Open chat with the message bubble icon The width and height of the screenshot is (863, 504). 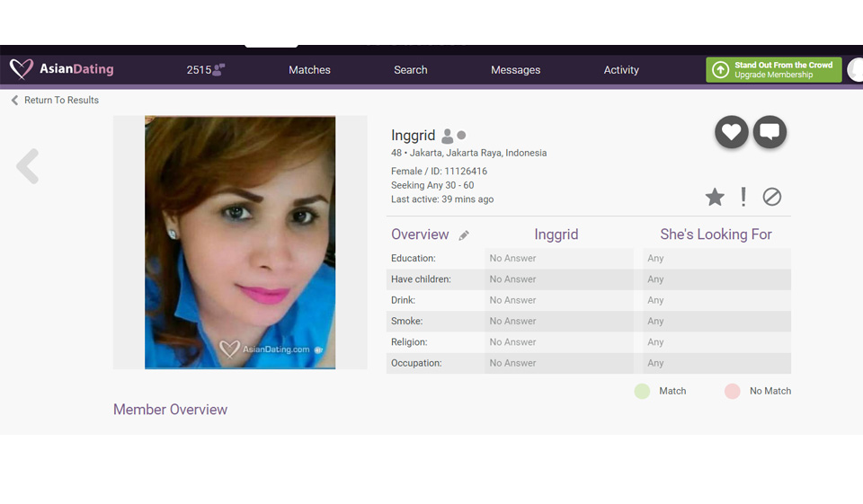point(770,133)
